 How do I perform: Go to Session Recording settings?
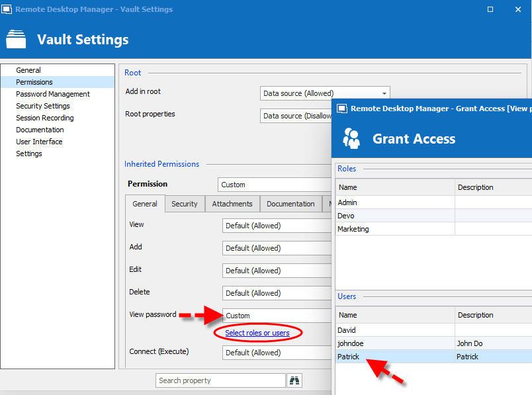pyautogui.click(x=45, y=118)
